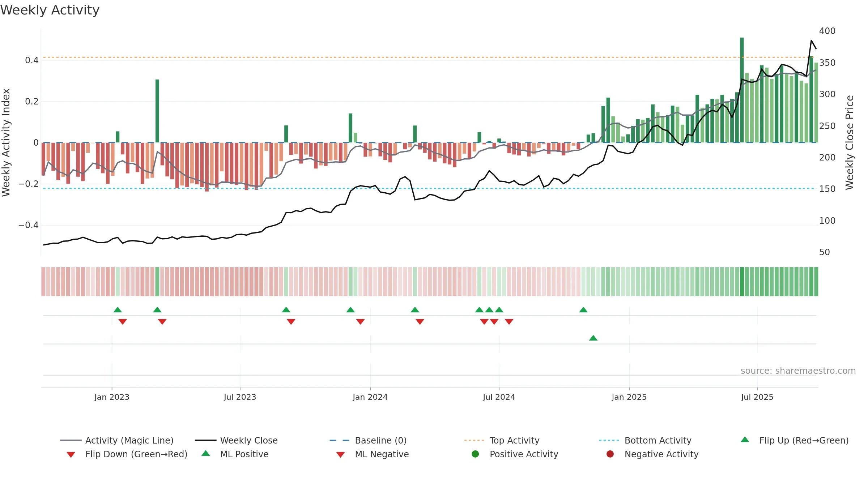Click the green ML Positive triangle near late 2024
The image size is (868, 488).
pyautogui.click(x=593, y=338)
